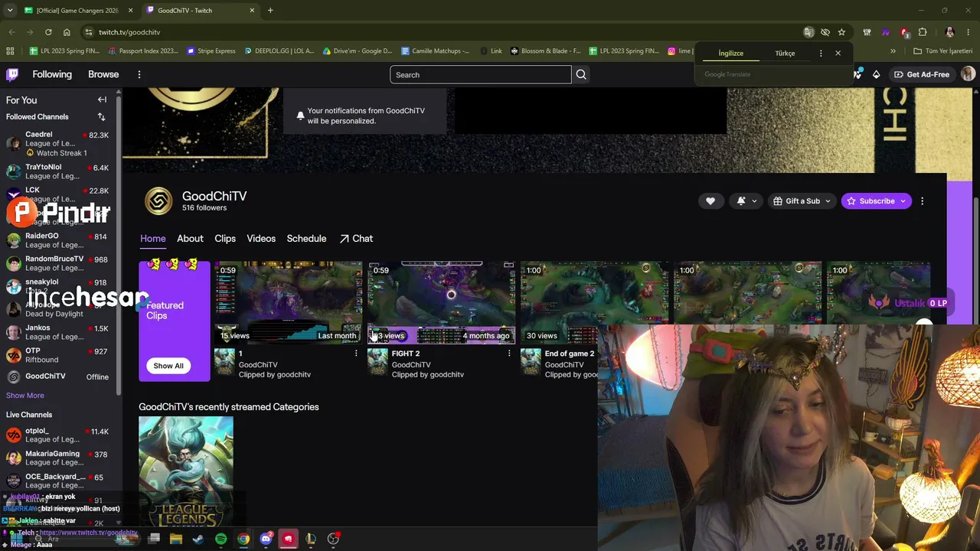Click the Subscribe button

(x=876, y=201)
